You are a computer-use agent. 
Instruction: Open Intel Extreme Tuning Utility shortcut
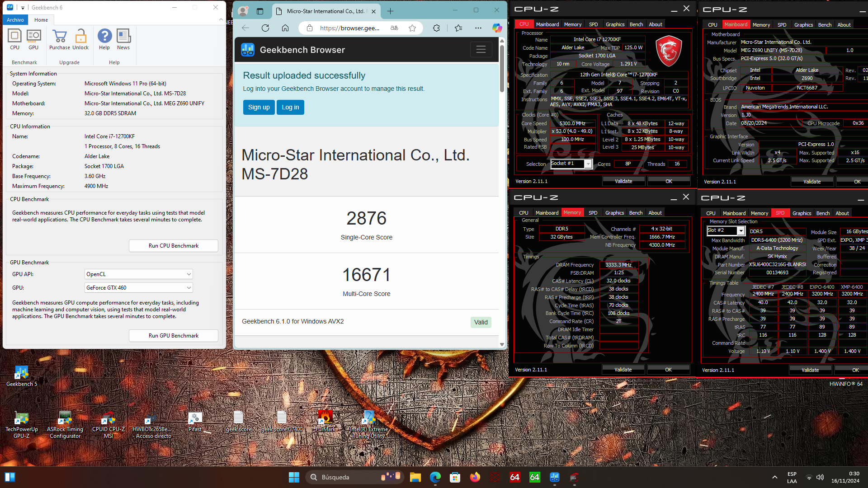369,425
